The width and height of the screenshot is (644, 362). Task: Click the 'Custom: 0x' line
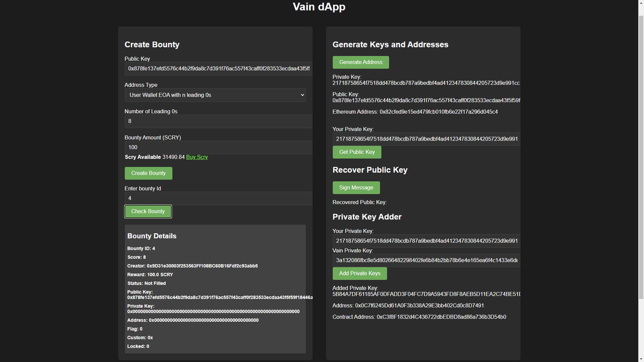pyautogui.click(x=140, y=337)
